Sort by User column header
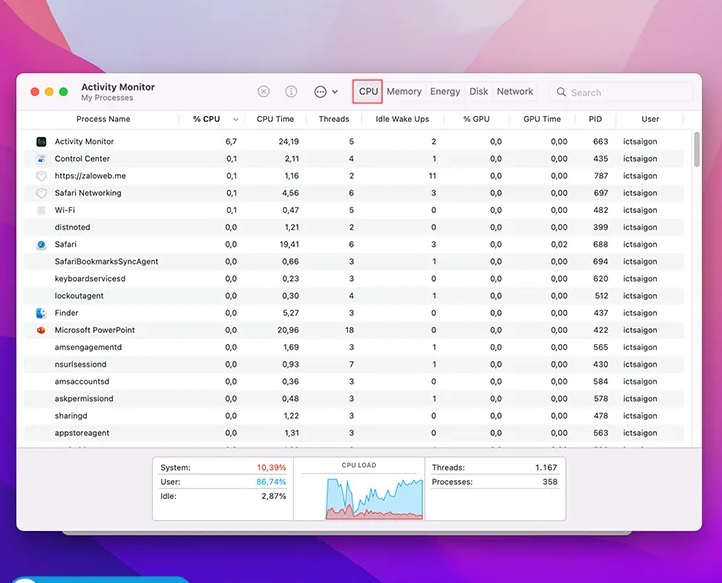The width and height of the screenshot is (722, 583). pos(650,119)
